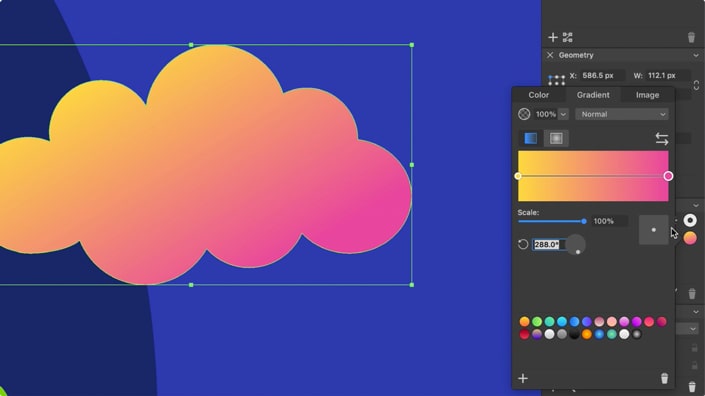
Task: Reset the gradient angle with the rotate icon
Action: (x=522, y=245)
